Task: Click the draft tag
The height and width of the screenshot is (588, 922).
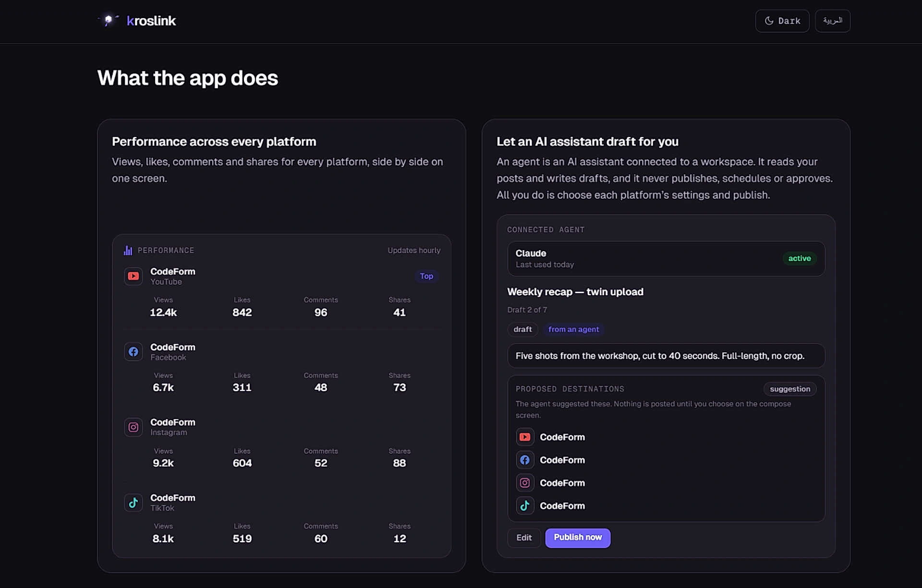Action: 522,329
